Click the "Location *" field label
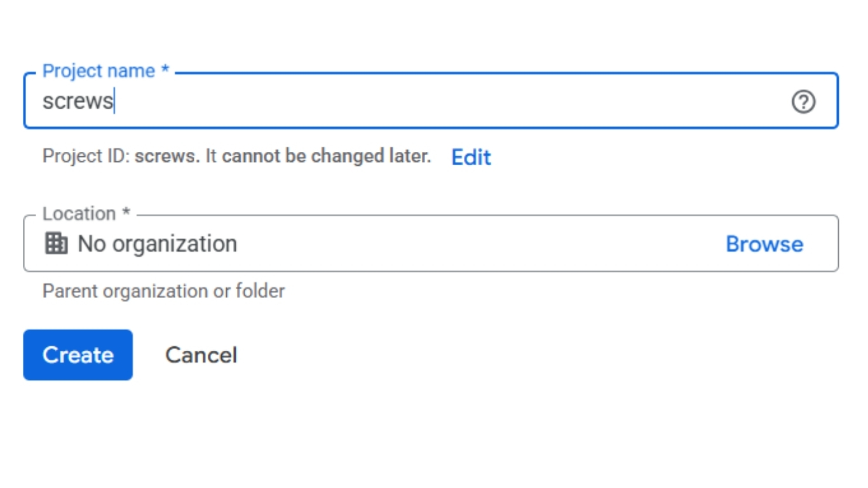Image resolution: width=868 pixels, height=488 pixels. coord(79,213)
